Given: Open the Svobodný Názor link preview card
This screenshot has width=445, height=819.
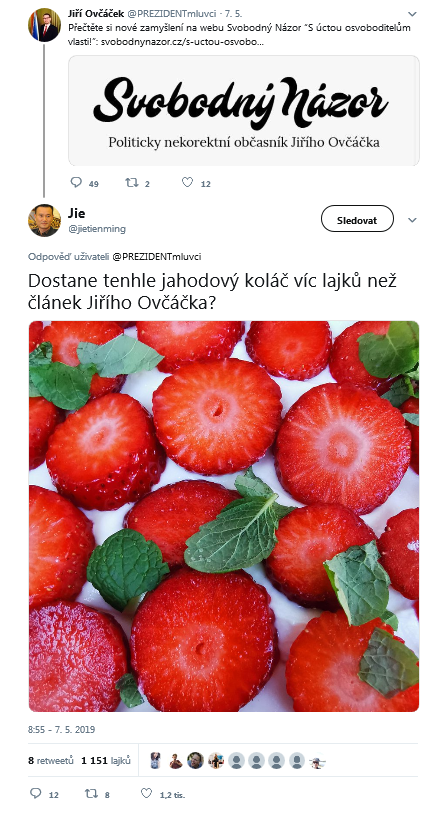Looking at the screenshot, I should coord(244,111).
